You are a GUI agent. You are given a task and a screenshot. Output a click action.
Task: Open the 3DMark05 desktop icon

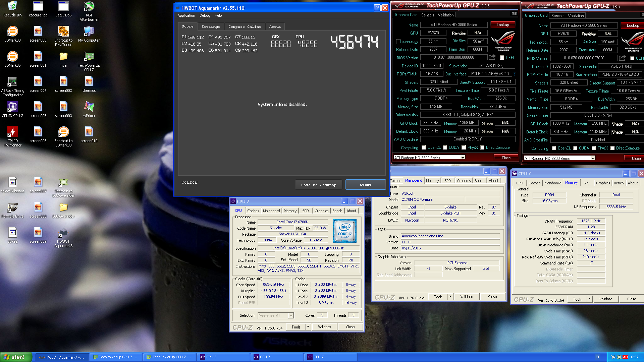12,59
